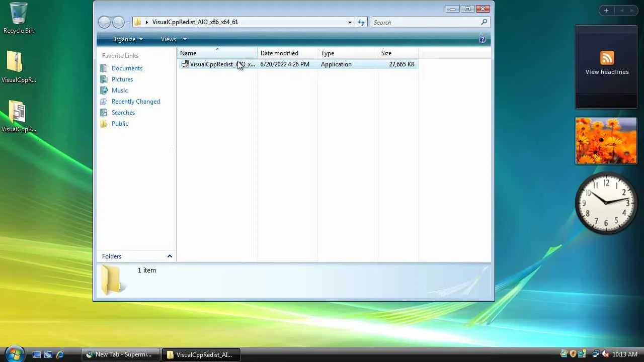Select the VisualCppRedist_AIO application file name
This screenshot has width=644, height=362.
point(222,64)
